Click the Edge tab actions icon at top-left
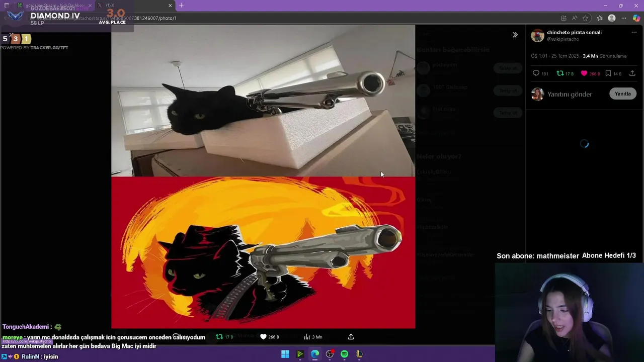 click(x=7, y=6)
